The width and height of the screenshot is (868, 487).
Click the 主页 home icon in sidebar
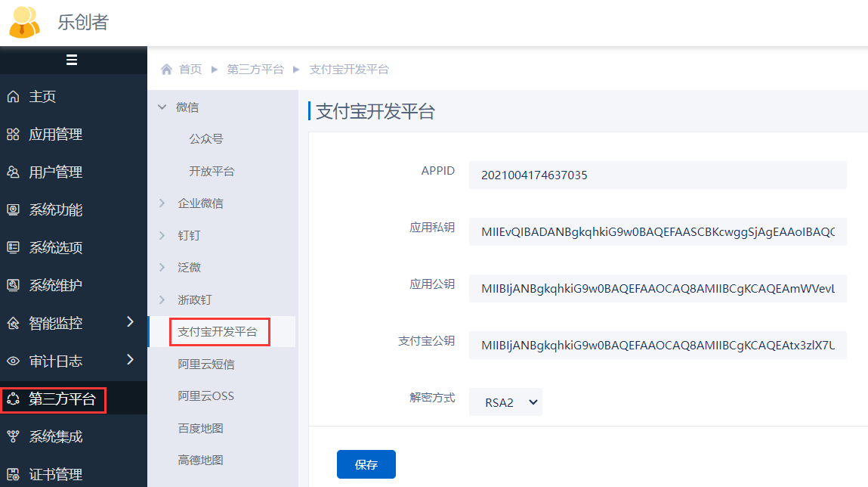tap(13, 97)
